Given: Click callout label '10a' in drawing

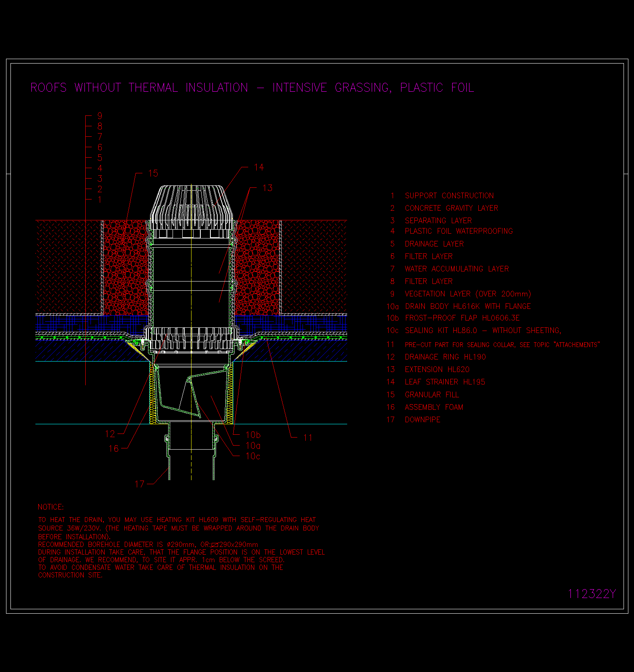Looking at the screenshot, I should click(x=253, y=446).
